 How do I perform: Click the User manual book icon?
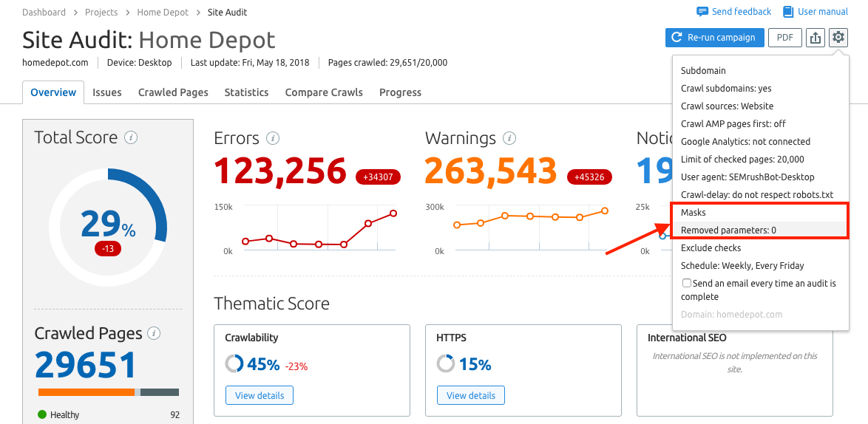click(x=788, y=12)
